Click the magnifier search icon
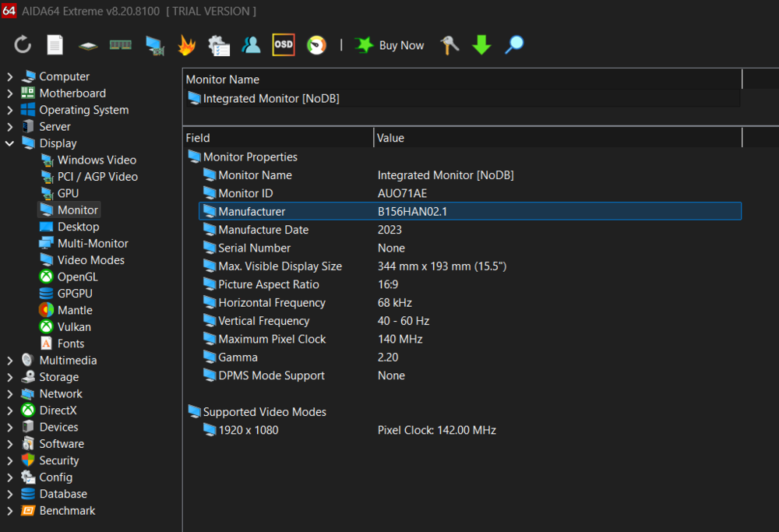Screen dimensions: 779x532 [514, 44]
